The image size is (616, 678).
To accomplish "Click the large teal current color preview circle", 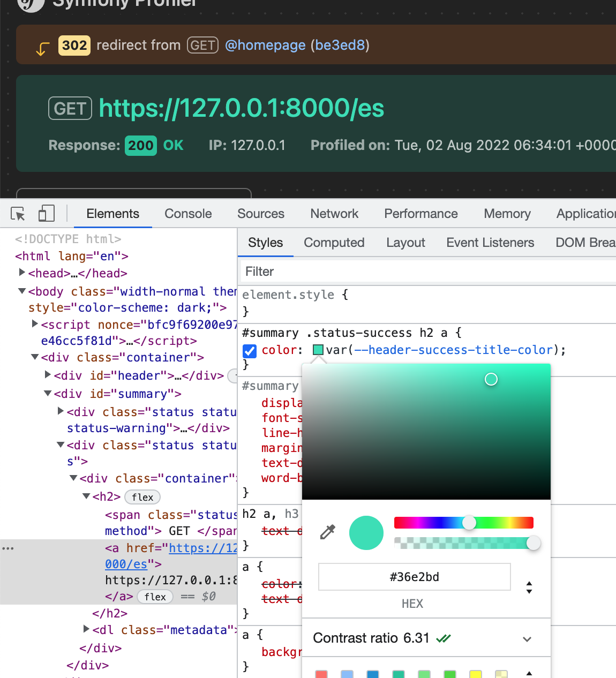I will [x=366, y=533].
